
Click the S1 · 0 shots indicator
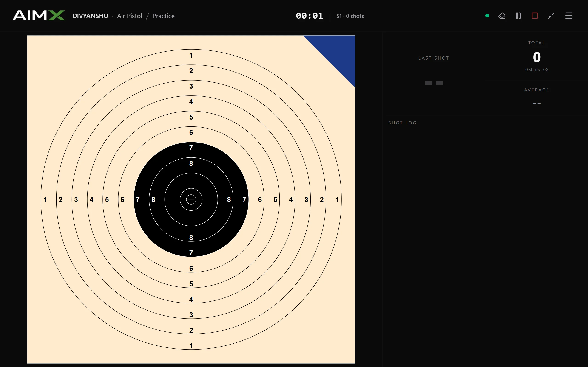tap(350, 16)
